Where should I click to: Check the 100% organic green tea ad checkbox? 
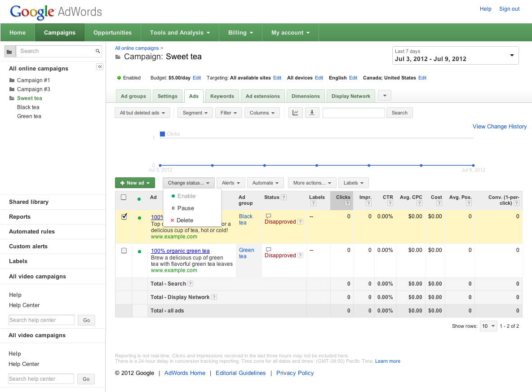124,251
